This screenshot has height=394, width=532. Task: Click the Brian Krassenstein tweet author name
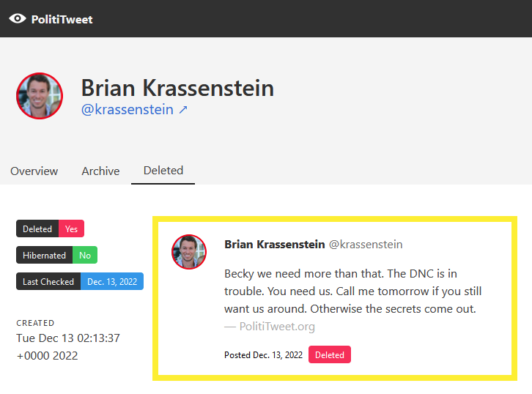pos(274,245)
